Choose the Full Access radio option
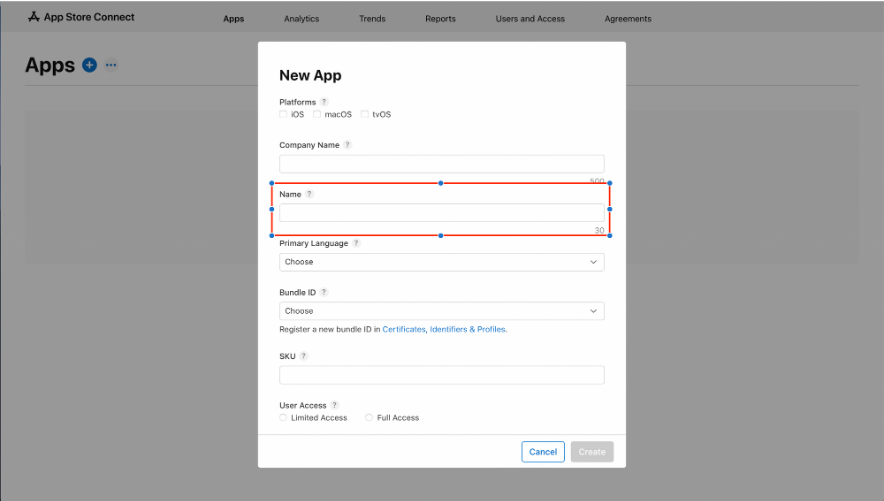Viewport: 884px width, 501px height. click(x=369, y=418)
